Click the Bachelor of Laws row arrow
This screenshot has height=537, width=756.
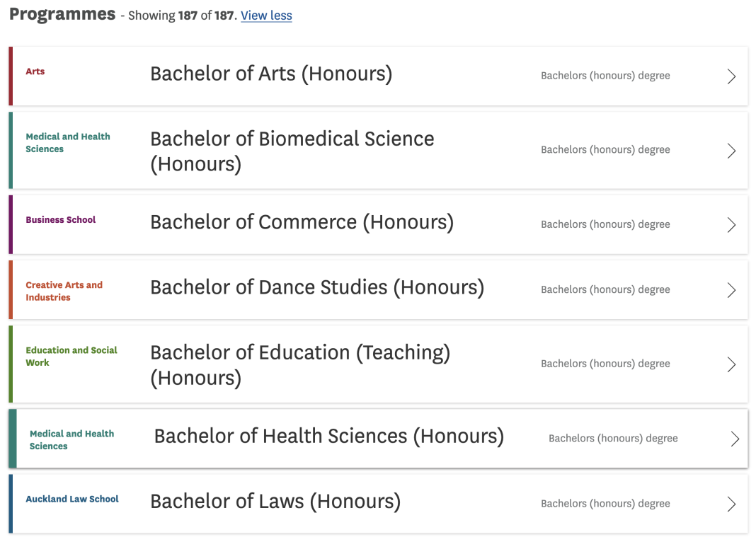pyautogui.click(x=731, y=504)
